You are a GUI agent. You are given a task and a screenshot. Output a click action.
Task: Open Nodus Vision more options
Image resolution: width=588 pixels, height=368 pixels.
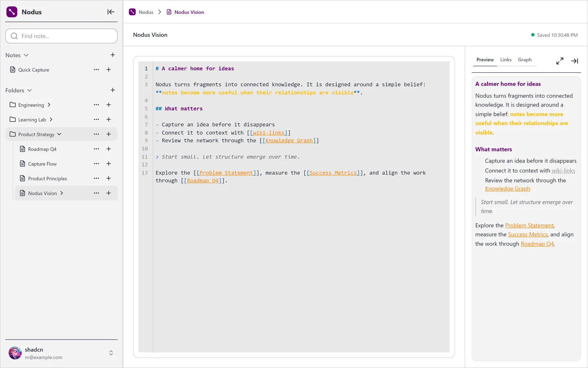coord(96,193)
